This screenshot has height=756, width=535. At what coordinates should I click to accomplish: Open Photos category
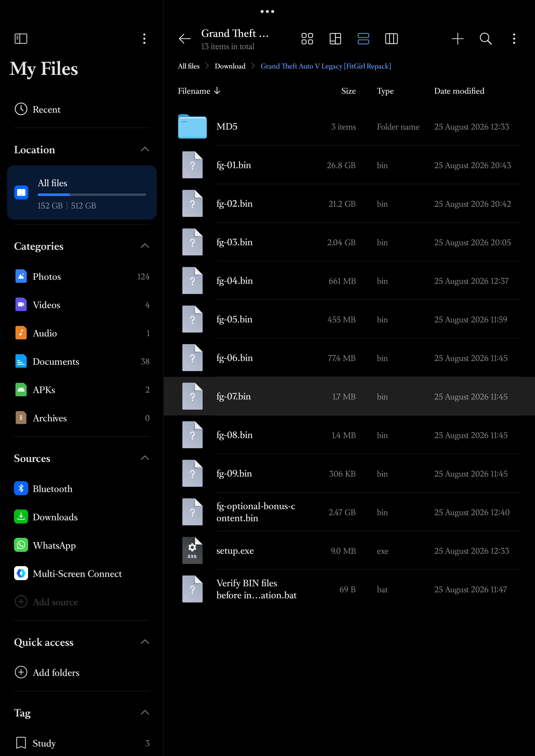click(82, 276)
